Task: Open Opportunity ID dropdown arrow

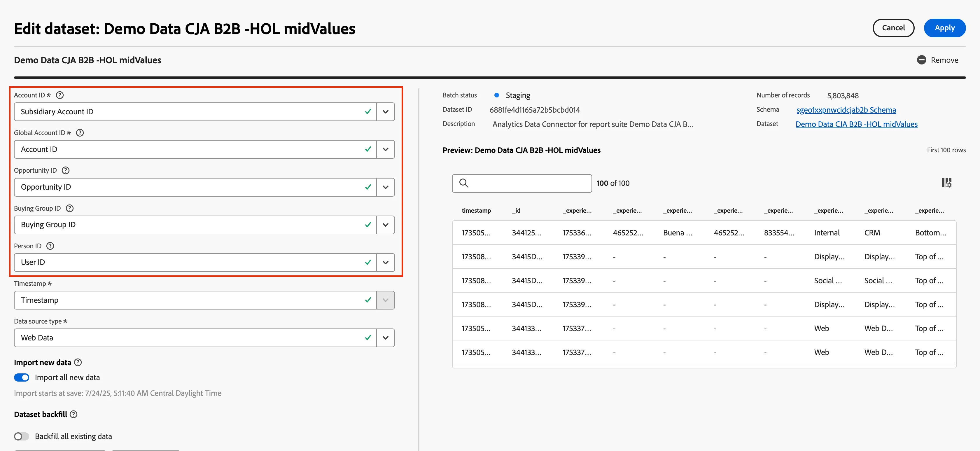Action: [385, 187]
